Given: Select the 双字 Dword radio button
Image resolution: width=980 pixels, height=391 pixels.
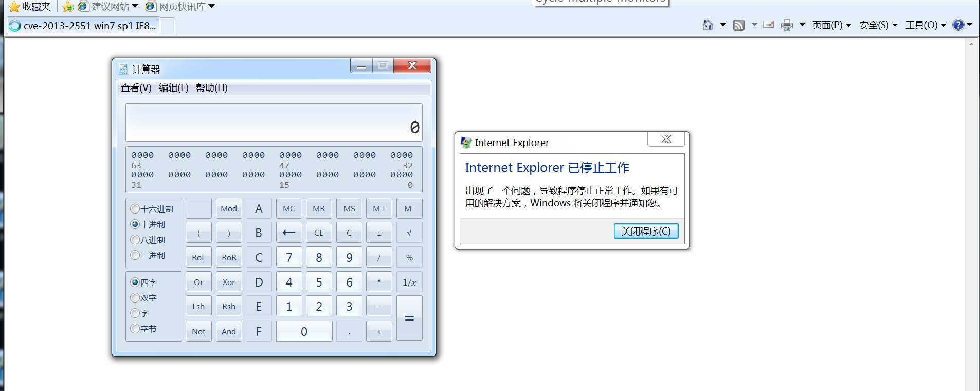Looking at the screenshot, I should (x=135, y=298).
